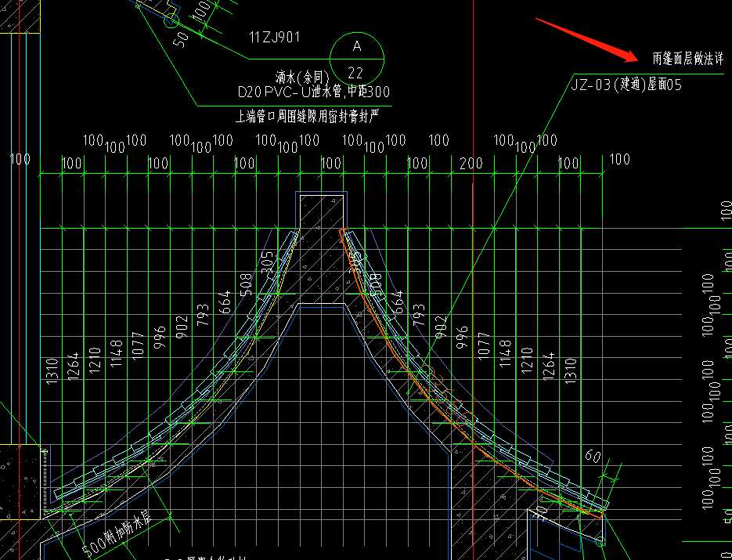Click '1310' dimension on right roof slope
The height and width of the screenshot is (560, 732).
(x=571, y=371)
